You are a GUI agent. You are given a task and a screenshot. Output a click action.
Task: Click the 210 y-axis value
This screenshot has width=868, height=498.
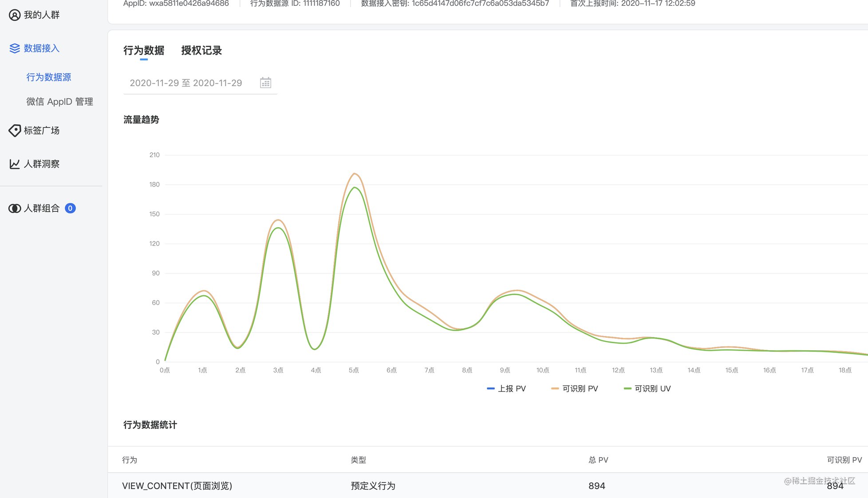[x=154, y=155]
